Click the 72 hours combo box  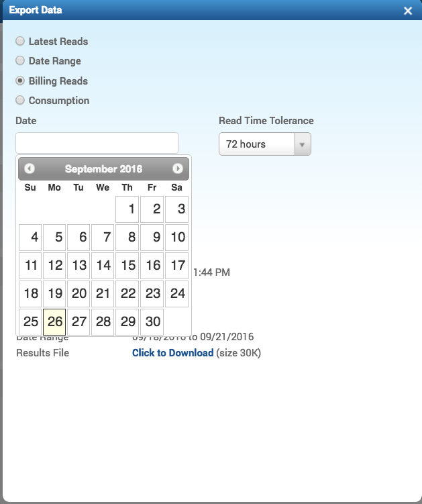click(256, 144)
